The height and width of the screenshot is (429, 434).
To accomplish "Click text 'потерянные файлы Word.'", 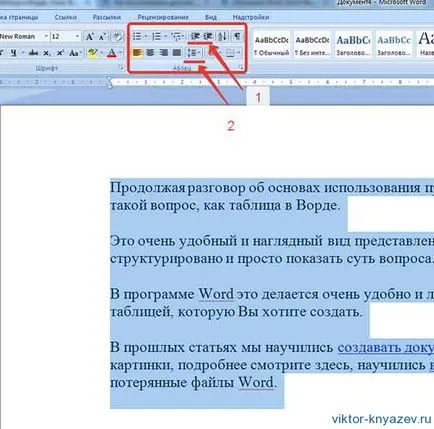I will click(193, 382).
